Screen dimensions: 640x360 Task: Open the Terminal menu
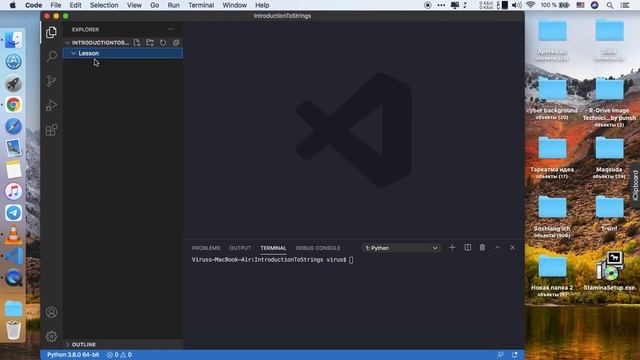point(201,5)
